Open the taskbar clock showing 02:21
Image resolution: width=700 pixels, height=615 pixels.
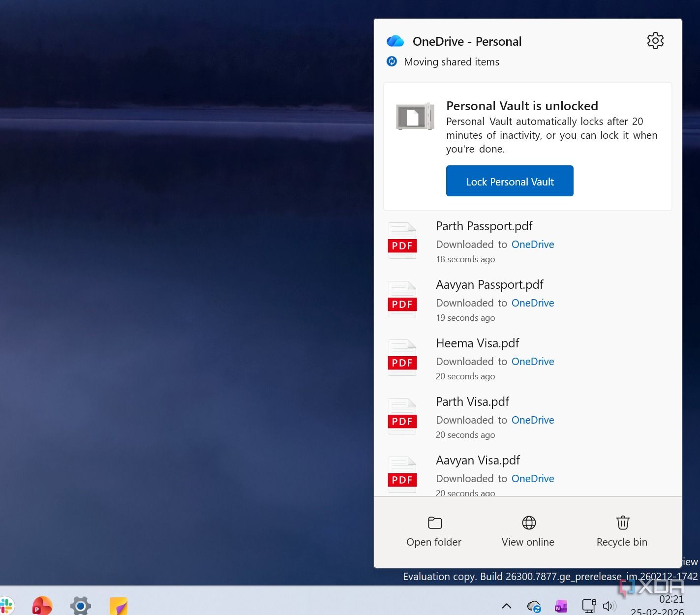[x=671, y=599]
